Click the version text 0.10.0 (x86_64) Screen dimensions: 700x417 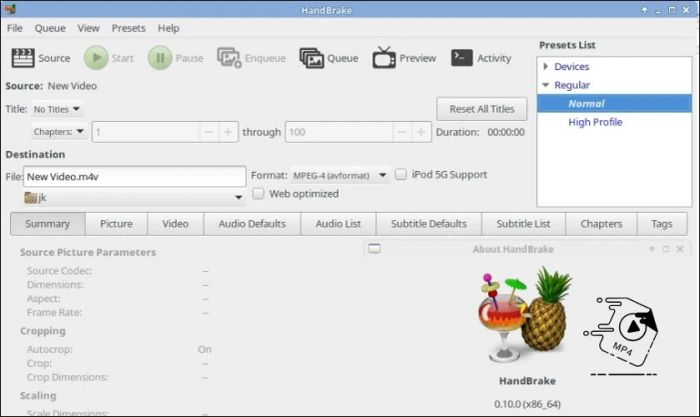coord(527,404)
